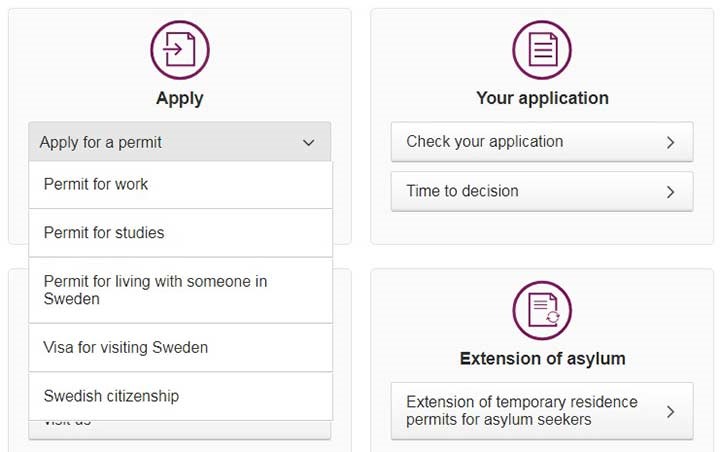Click the Your application document icon
The height and width of the screenshot is (452, 720).
coord(542,50)
